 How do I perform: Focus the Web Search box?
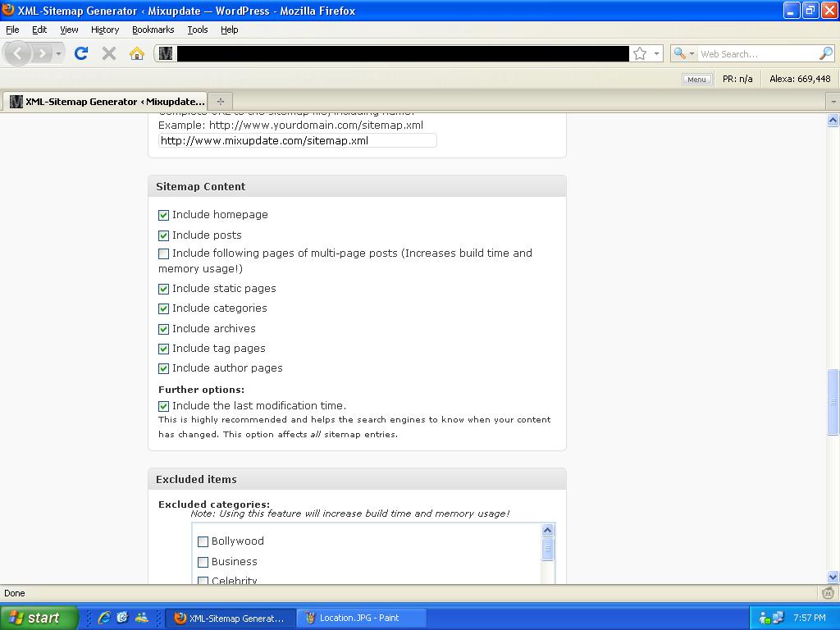(757, 53)
